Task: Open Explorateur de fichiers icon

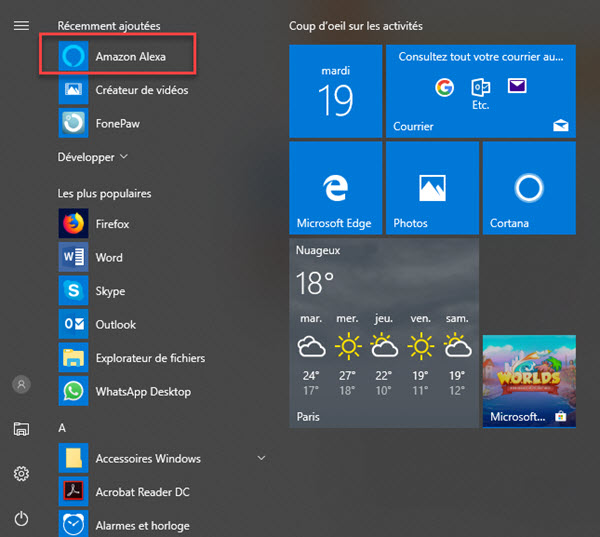Action: coord(73,357)
